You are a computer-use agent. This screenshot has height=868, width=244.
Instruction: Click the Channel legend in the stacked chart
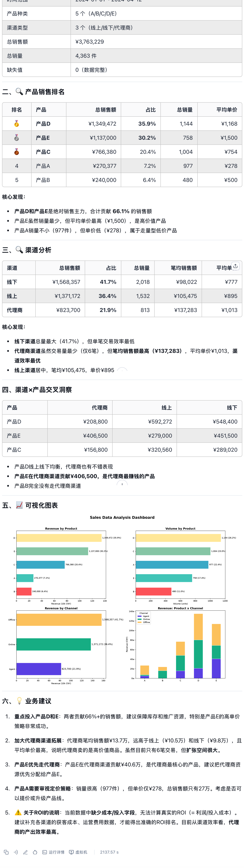(x=144, y=618)
